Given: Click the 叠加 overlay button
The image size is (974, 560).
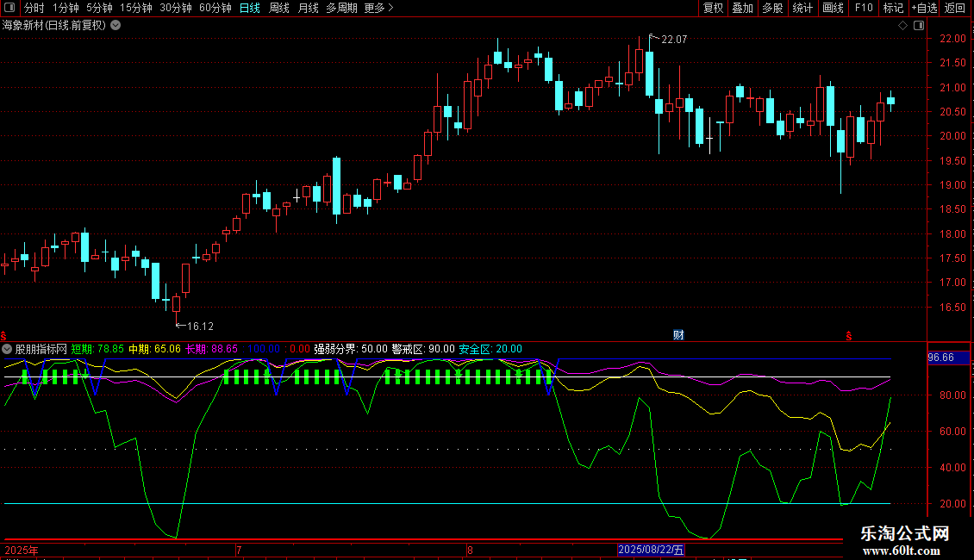Looking at the screenshot, I should 743,8.
